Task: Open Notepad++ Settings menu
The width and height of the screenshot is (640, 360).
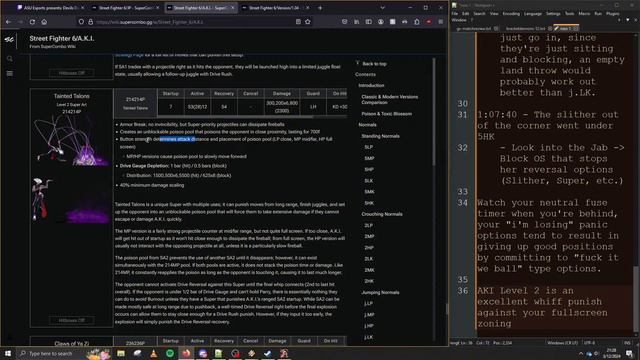Action: 553,14
